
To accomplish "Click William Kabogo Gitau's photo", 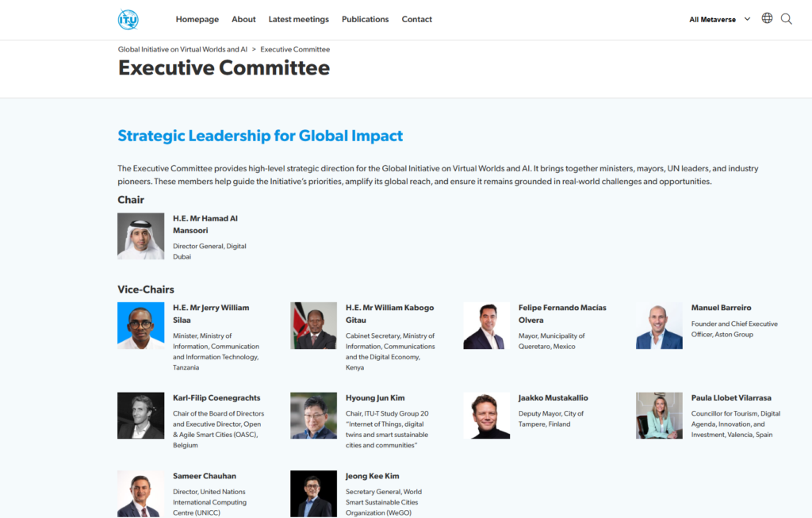I will coord(314,325).
